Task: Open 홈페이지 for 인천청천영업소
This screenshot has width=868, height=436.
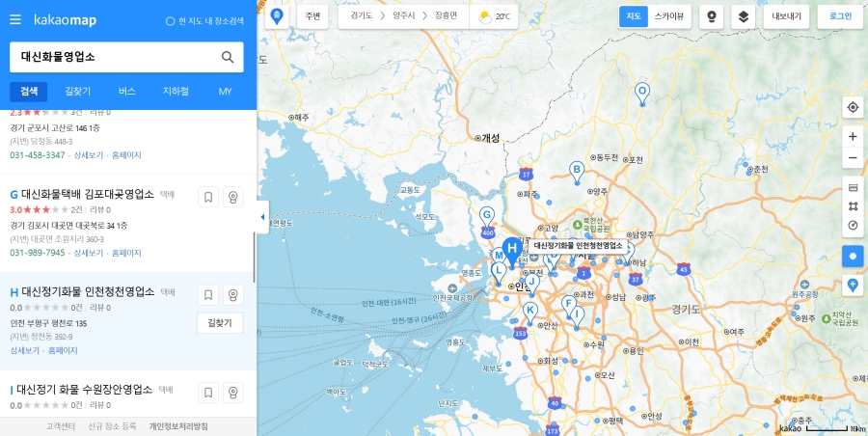Action: click(x=63, y=351)
